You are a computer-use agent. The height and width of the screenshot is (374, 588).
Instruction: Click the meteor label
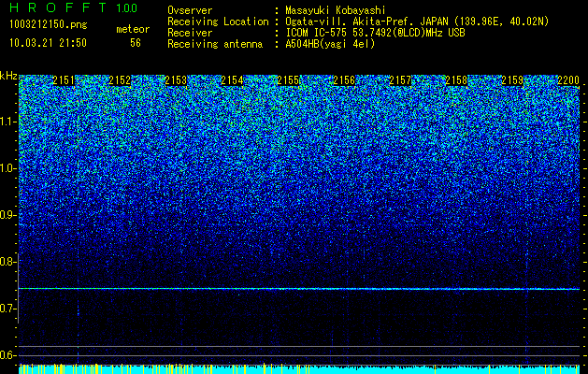pyautogui.click(x=133, y=29)
